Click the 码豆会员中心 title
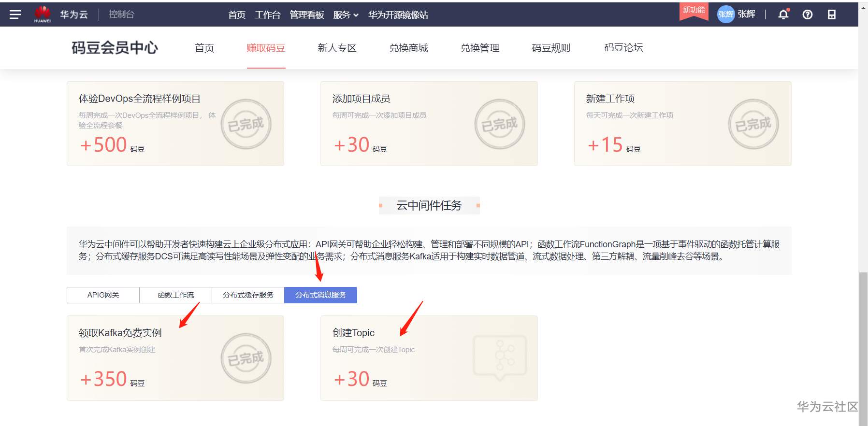The height and width of the screenshot is (426, 868). pos(115,48)
